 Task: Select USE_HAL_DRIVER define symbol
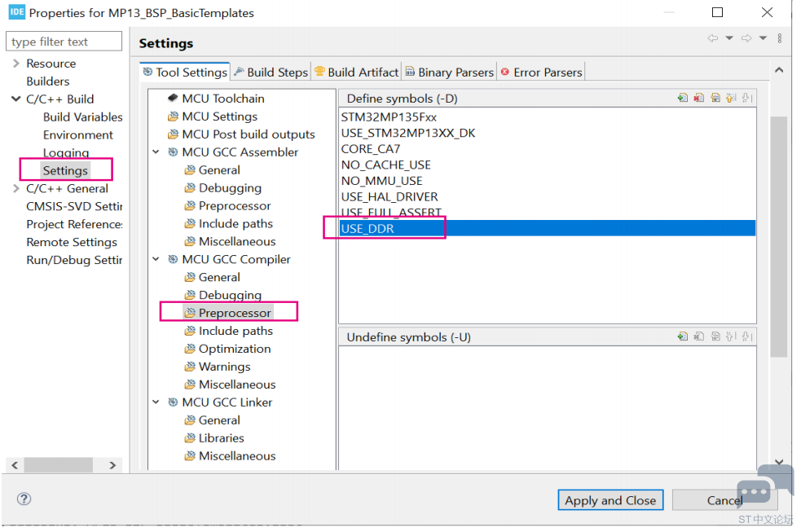click(389, 196)
